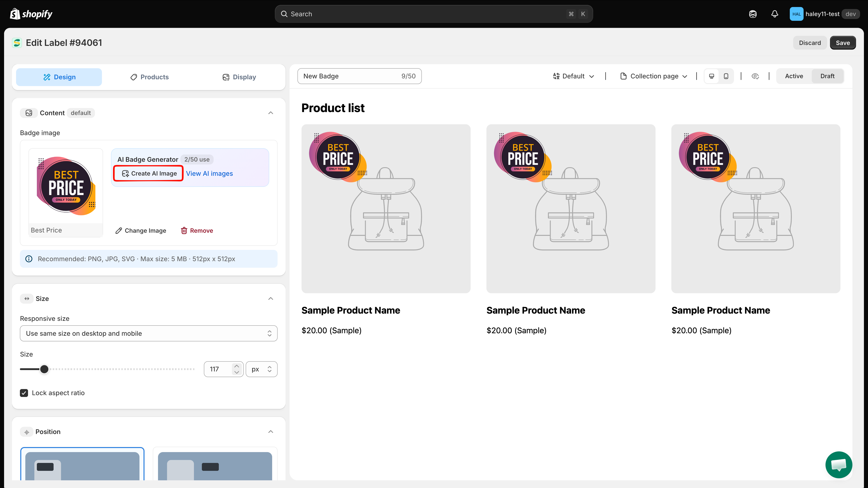This screenshot has height=488, width=868.
Task: Increase size value with stepper up arrow
Action: pyautogui.click(x=236, y=366)
